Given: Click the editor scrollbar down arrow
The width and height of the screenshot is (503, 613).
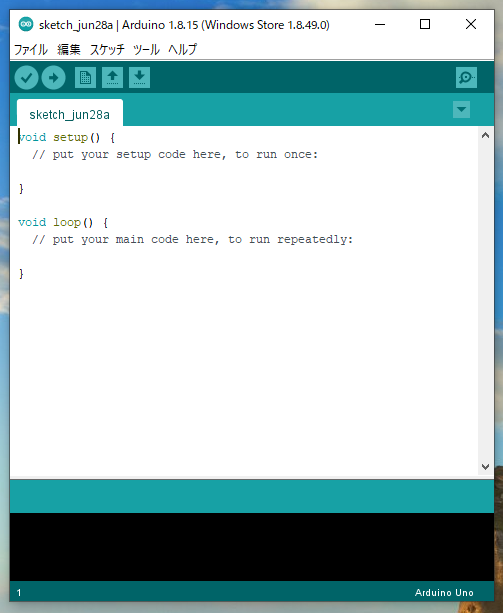Looking at the screenshot, I should (x=485, y=466).
